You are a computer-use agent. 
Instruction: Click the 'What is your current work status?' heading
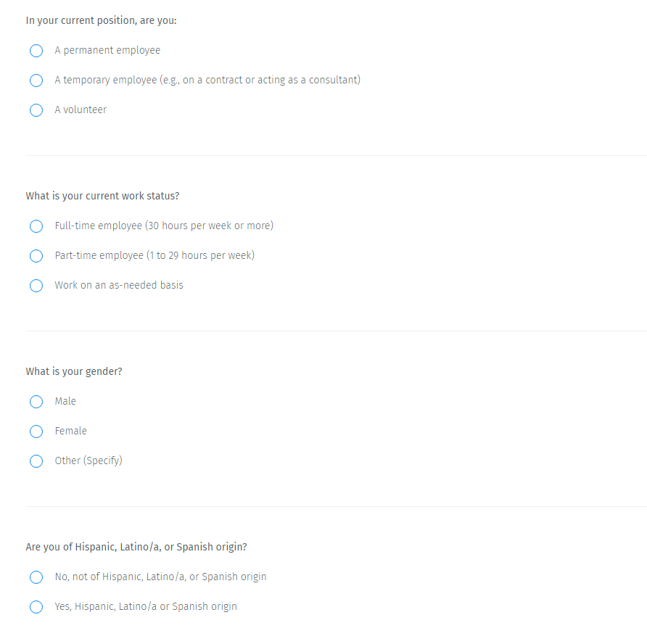pyautogui.click(x=102, y=196)
